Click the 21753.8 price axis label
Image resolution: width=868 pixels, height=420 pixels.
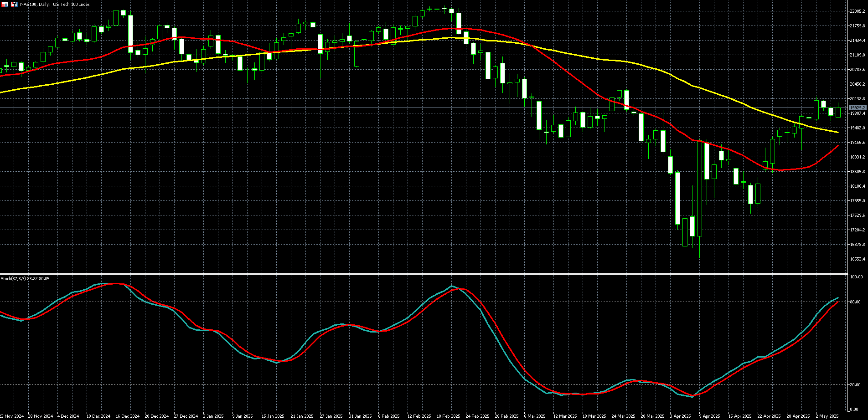click(857, 26)
